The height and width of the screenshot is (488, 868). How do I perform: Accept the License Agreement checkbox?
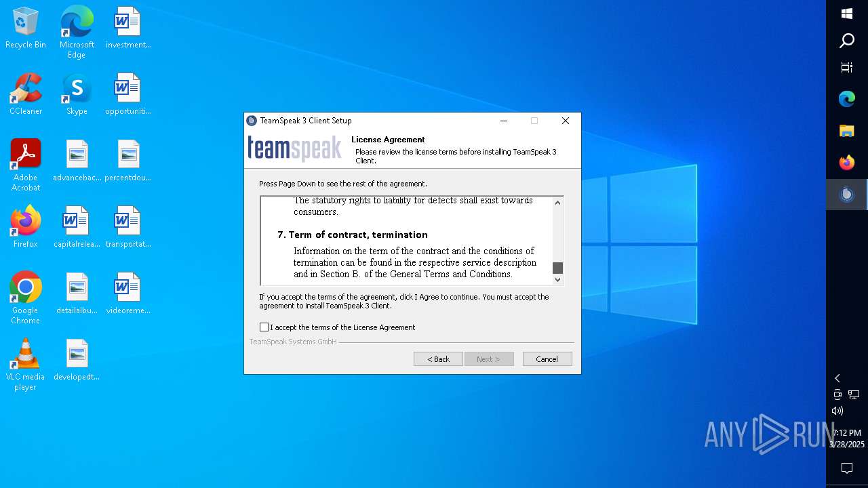pos(264,327)
